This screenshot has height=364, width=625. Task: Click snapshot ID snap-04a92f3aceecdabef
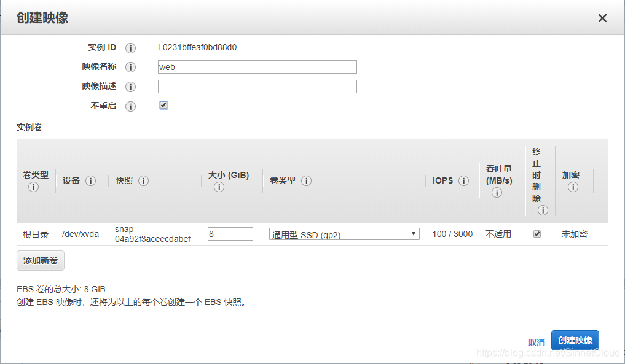pos(152,234)
